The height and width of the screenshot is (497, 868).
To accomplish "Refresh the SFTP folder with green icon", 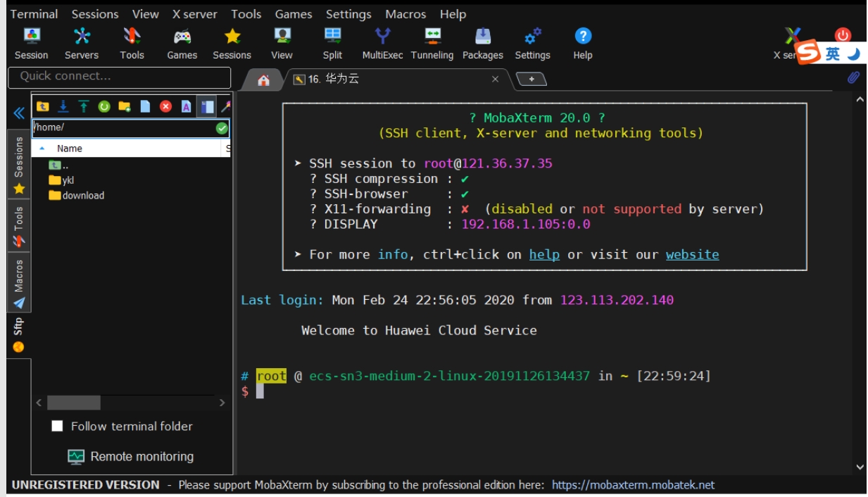I will [104, 106].
